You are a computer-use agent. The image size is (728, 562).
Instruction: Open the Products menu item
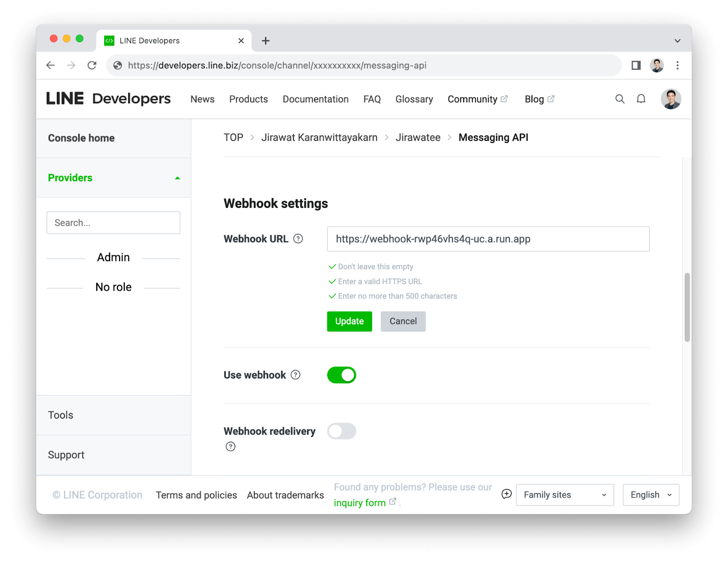pos(248,99)
